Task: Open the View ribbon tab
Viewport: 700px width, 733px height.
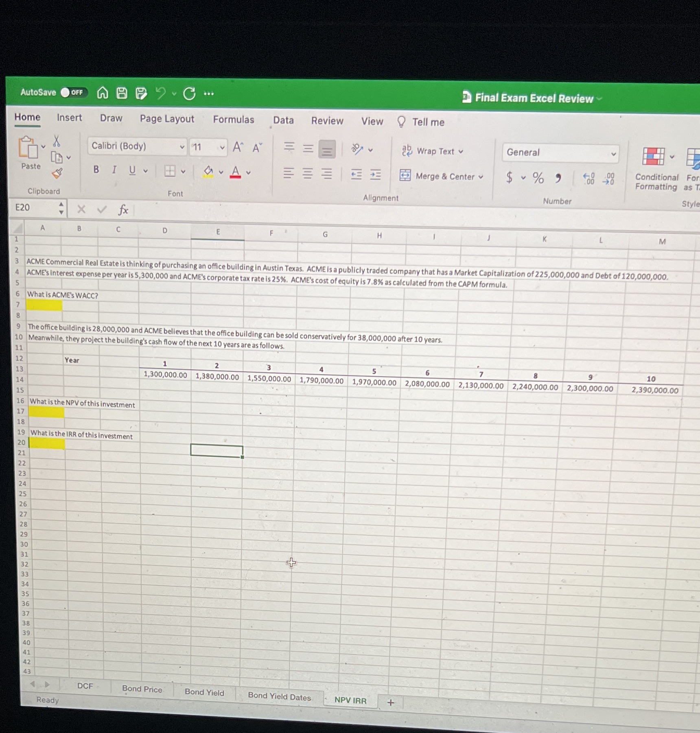Action: coord(372,121)
